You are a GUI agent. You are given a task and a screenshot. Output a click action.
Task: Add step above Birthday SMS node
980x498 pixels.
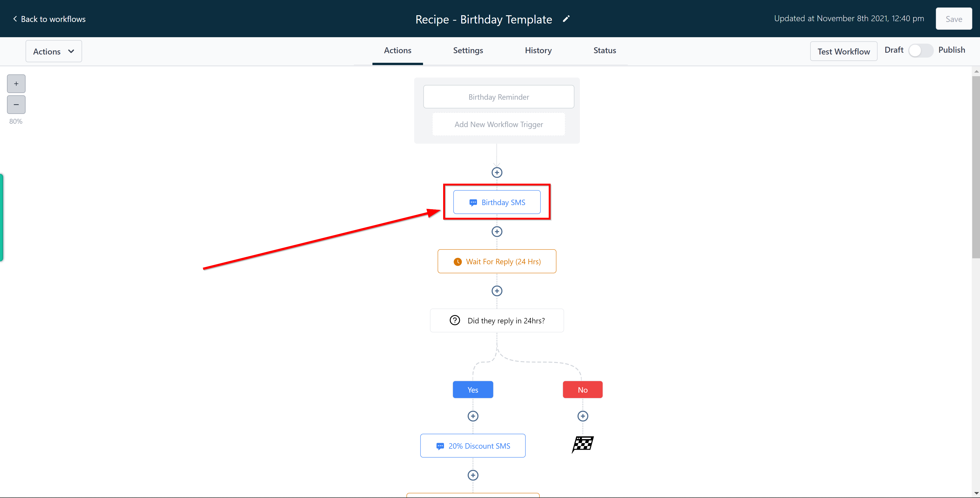(497, 173)
